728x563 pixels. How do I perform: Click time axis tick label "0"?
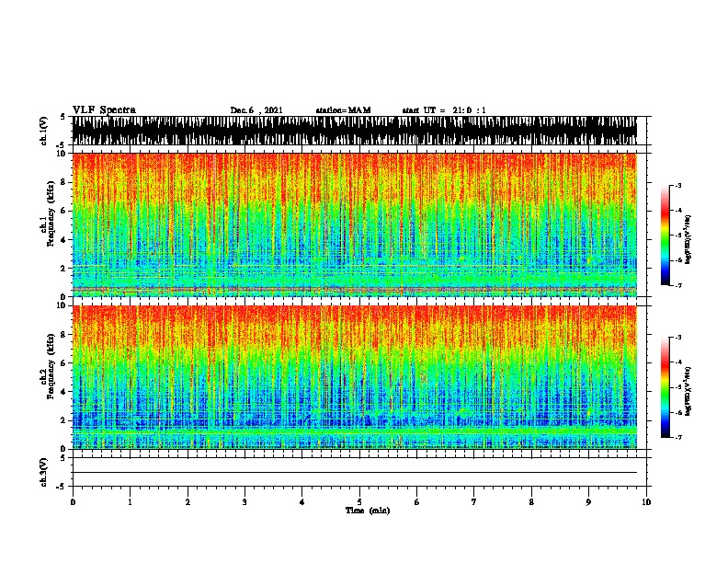pos(73,502)
